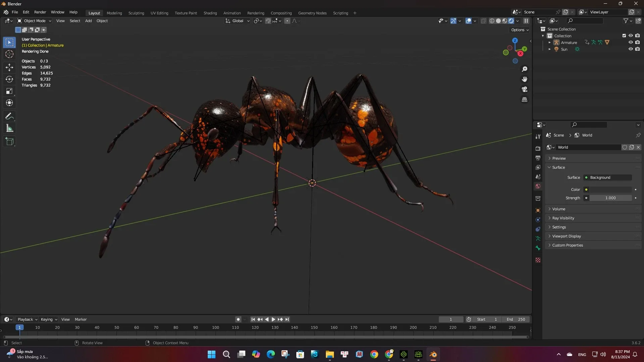Select the Scale tool
The image size is (644, 362).
click(x=9, y=91)
